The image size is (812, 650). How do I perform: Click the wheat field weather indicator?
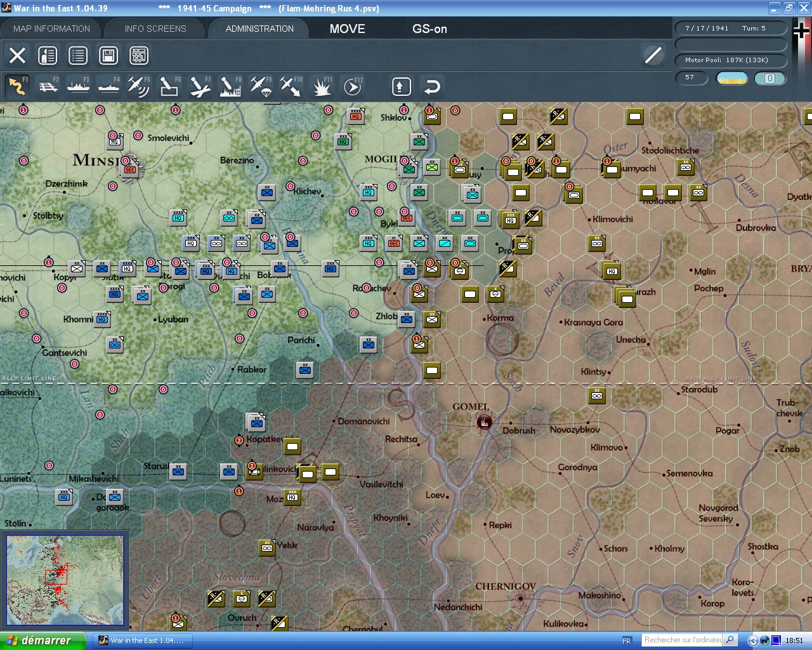pos(731,79)
